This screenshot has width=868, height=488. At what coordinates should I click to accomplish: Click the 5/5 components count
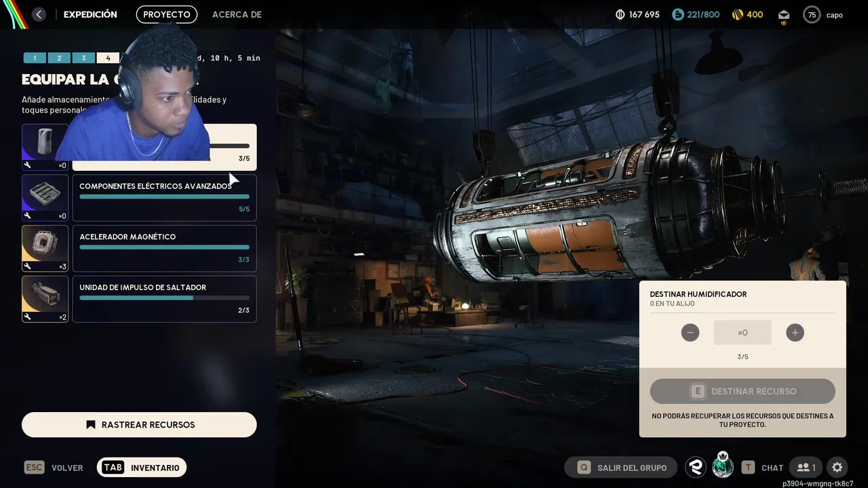tap(244, 209)
